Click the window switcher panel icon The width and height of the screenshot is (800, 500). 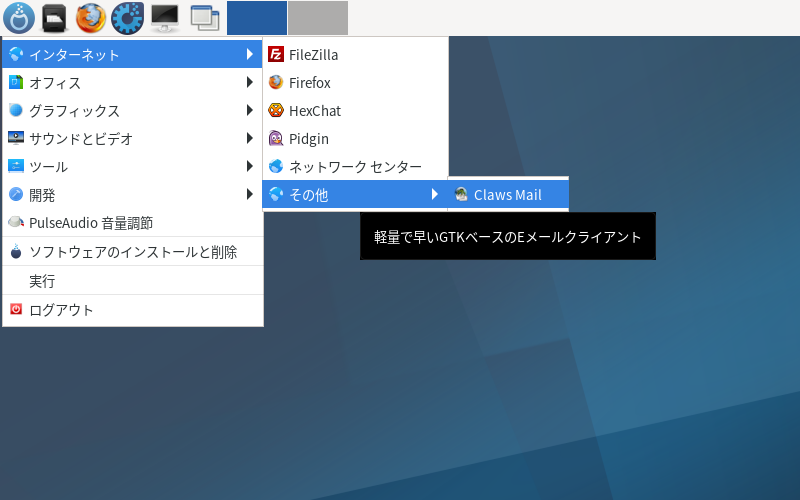[x=205, y=18]
